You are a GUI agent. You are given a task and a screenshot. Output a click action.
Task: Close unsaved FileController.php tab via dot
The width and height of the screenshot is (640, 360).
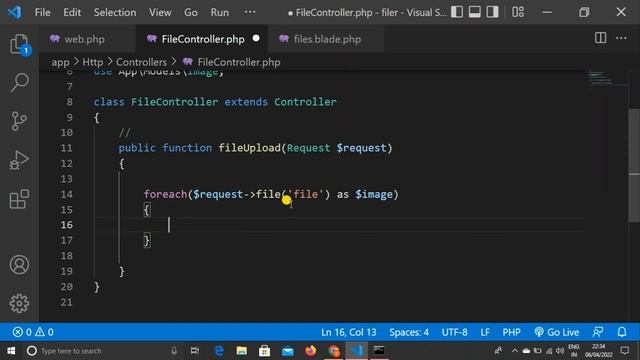pyautogui.click(x=256, y=38)
